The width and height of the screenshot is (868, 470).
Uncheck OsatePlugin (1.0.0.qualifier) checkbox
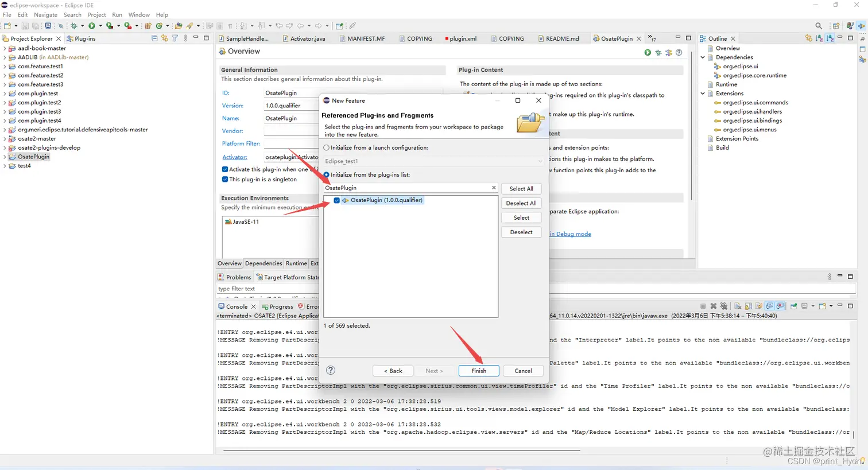336,200
